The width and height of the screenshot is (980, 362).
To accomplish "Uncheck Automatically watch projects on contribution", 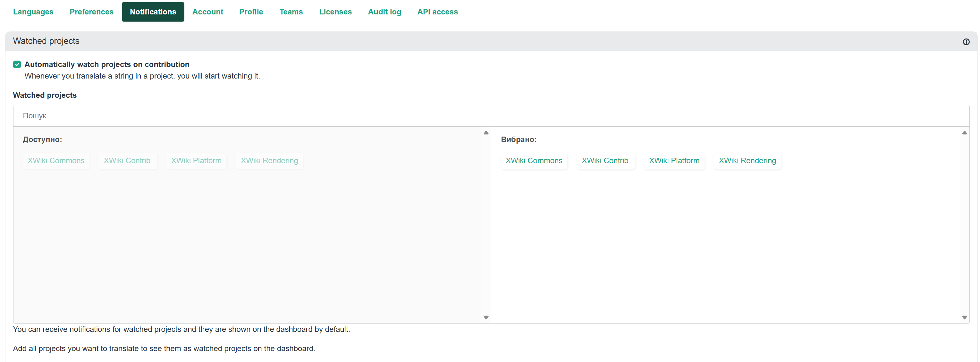I will coord(17,65).
